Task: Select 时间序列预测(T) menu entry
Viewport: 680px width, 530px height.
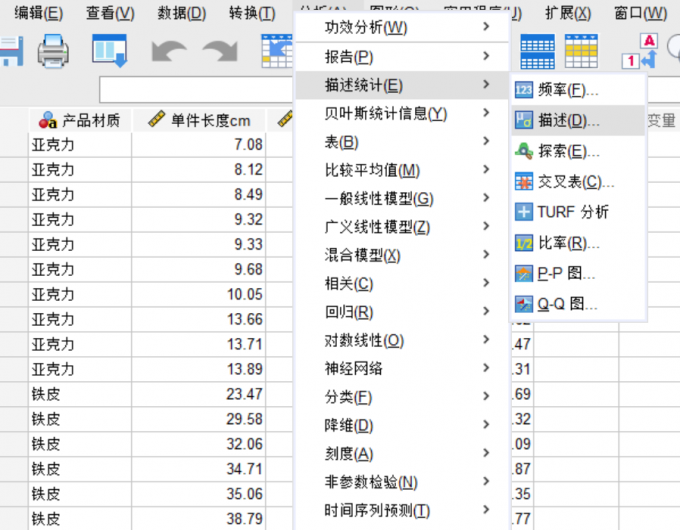Action: (402, 510)
